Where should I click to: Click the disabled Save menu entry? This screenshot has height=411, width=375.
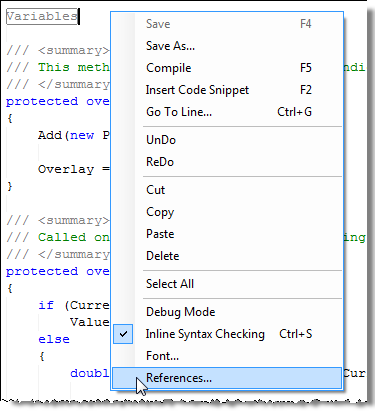coord(227,24)
